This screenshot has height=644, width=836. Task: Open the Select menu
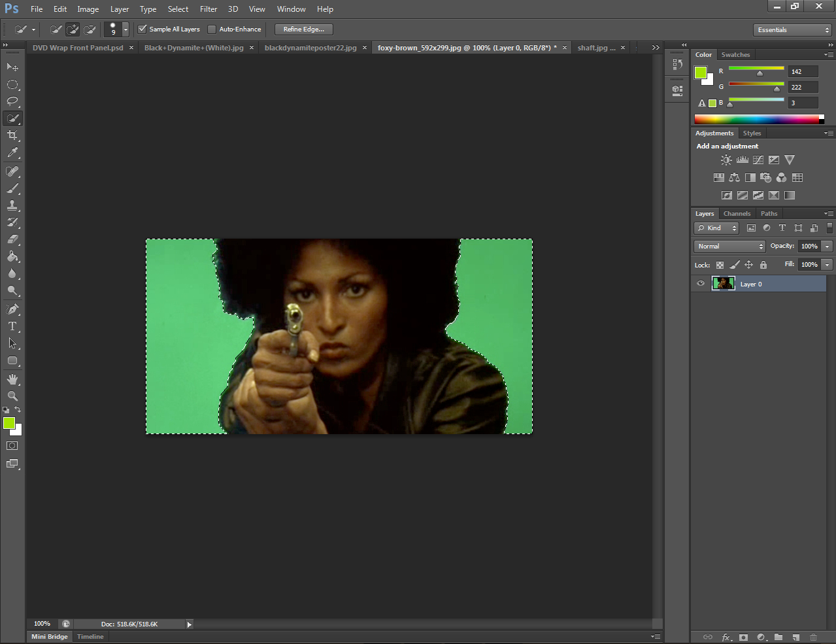tap(178, 9)
